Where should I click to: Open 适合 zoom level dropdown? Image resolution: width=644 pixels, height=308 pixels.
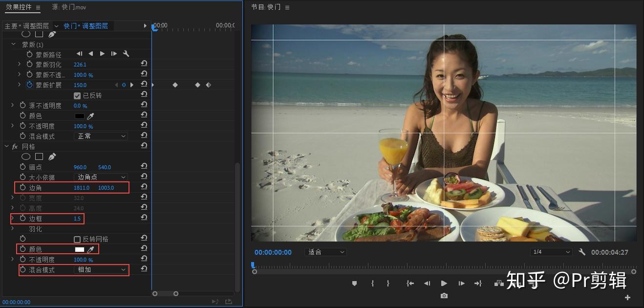[326, 252]
